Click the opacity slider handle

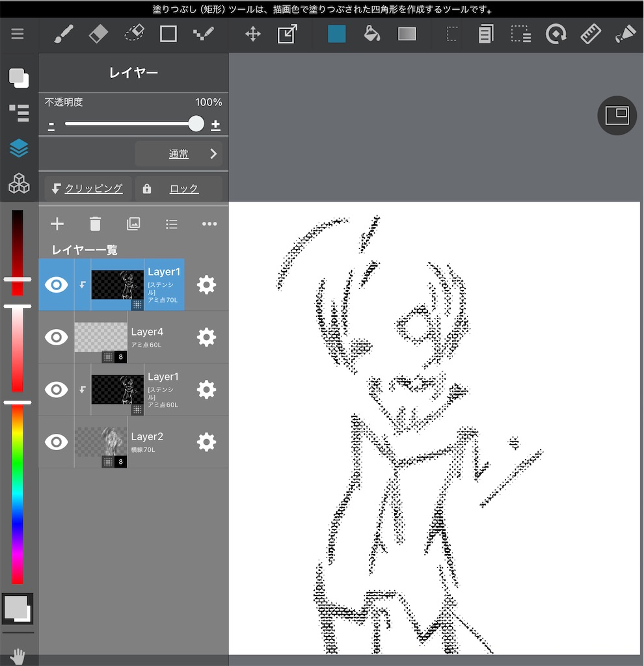coord(196,124)
